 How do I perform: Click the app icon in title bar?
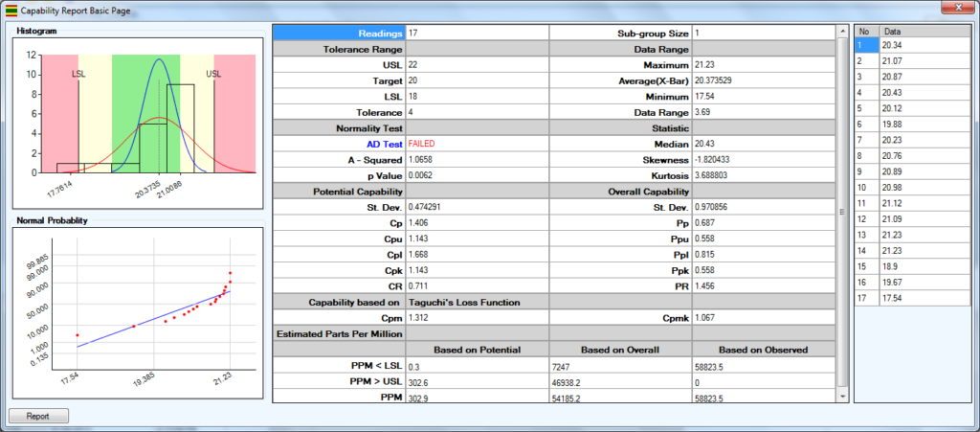11,11
